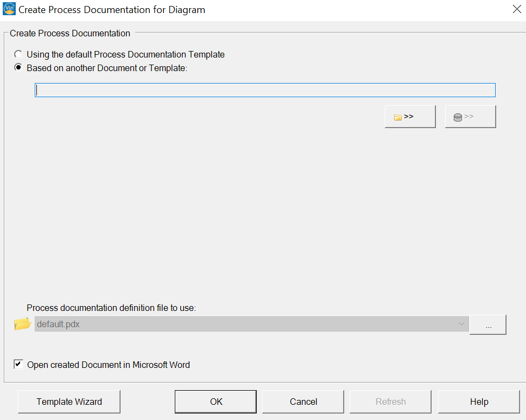
Task: Focus the template document path text field
Action: coord(265,90)
